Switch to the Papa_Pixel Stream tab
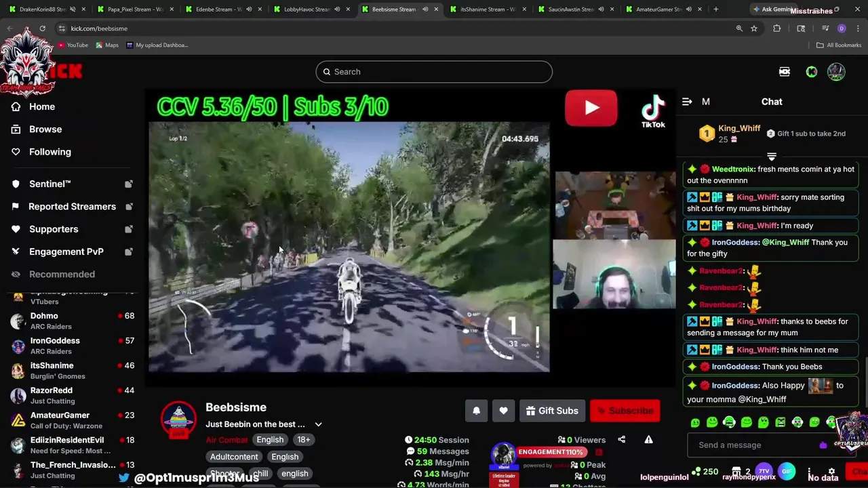Image resolution: width=868 pixels, height=488 pixels. (x=136, y=9)
